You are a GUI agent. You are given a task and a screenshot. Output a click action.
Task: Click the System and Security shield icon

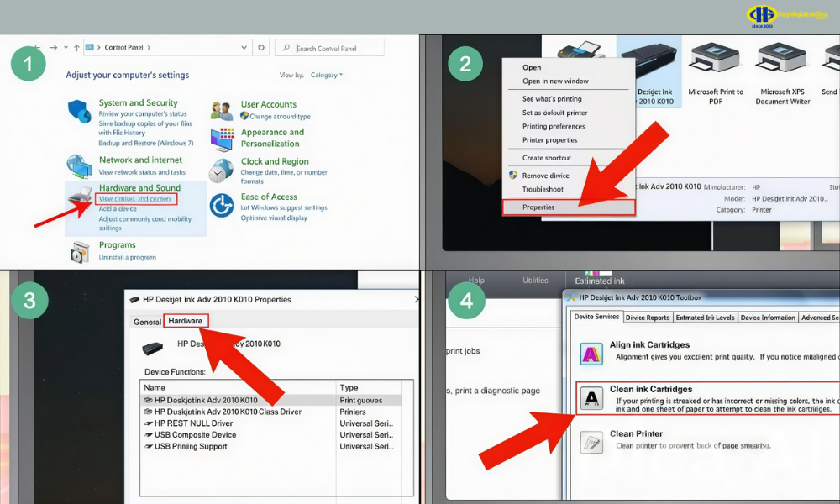[x=79, y=111]
